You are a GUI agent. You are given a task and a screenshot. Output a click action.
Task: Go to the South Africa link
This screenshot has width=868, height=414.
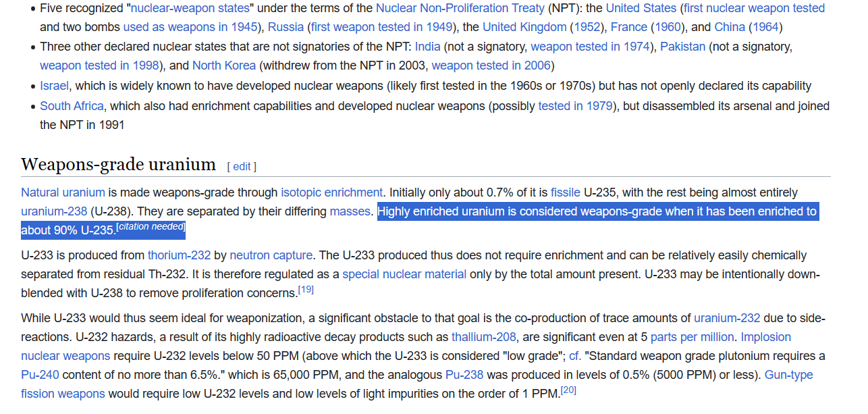(x=72, y=106)
